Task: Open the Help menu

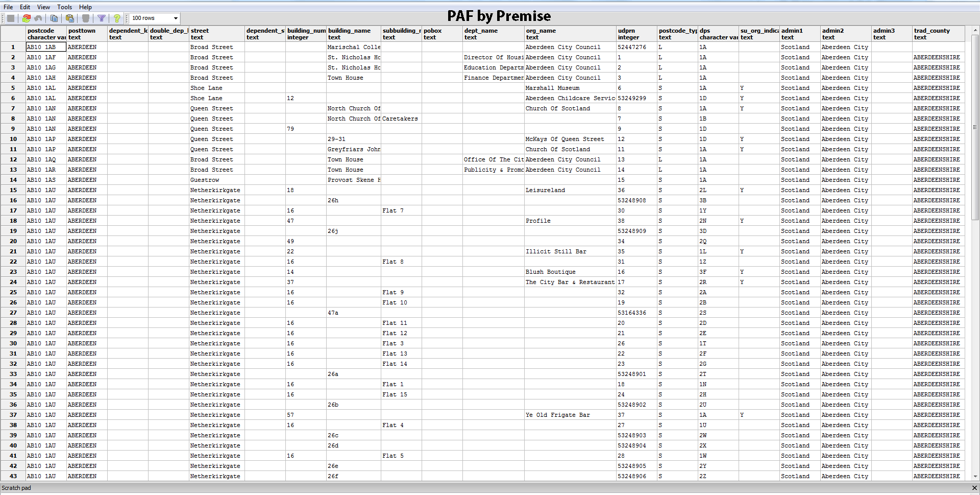Action: click(85, 7)
